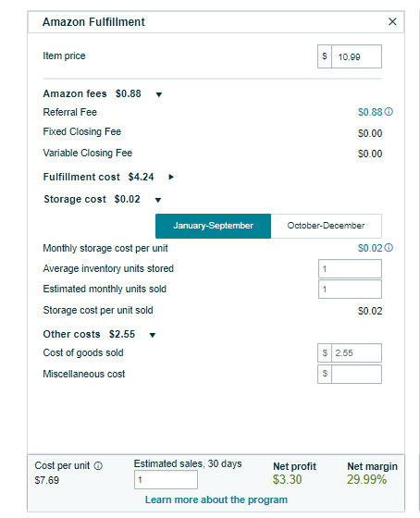
Task: Click the Referral Fee $0.88 amount
Action: click(370, 112)
